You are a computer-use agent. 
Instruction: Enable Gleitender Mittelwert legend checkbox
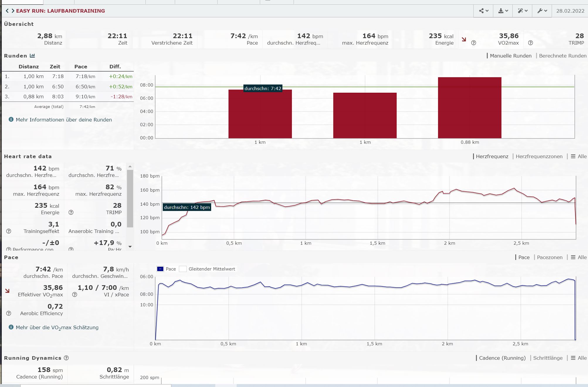pyautogui.click(x=183, y=269)
